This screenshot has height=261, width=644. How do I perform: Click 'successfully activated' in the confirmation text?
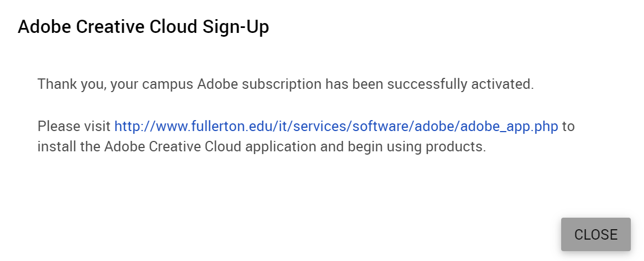click(x=460, y=84)
